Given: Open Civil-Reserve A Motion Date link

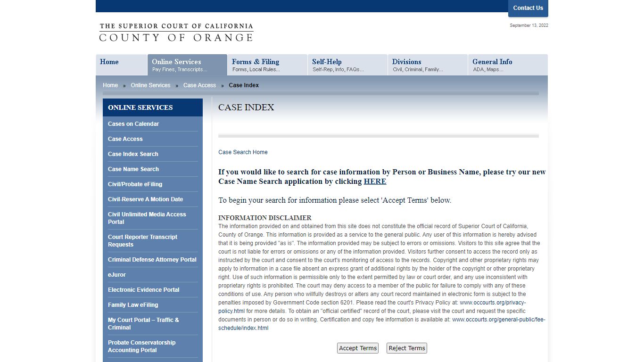Looking at the screenshot, I should [145, 199].
